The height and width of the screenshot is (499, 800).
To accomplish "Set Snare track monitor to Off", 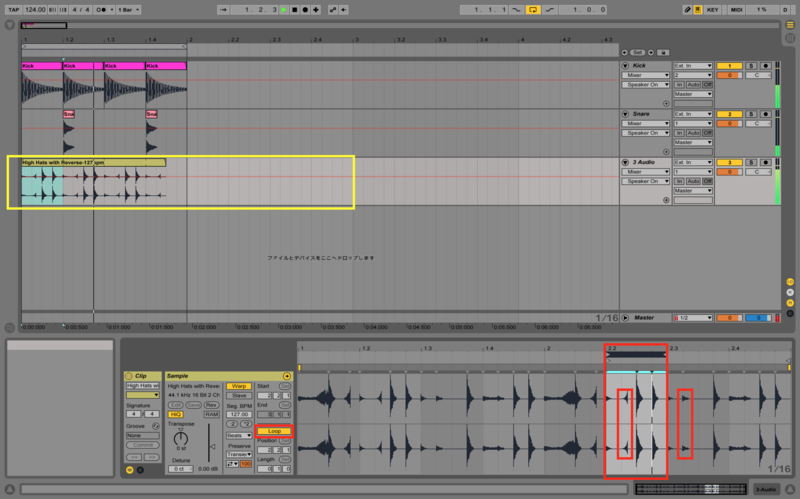I will tap(707, 133).
